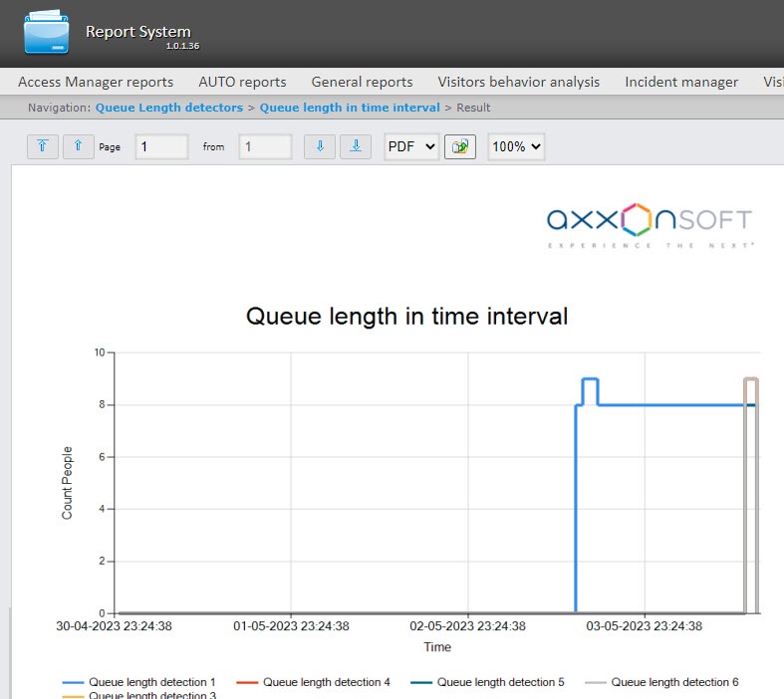784x699 pixels.
Task: Open the AUTO reports menu
Action: coord(242,82)
